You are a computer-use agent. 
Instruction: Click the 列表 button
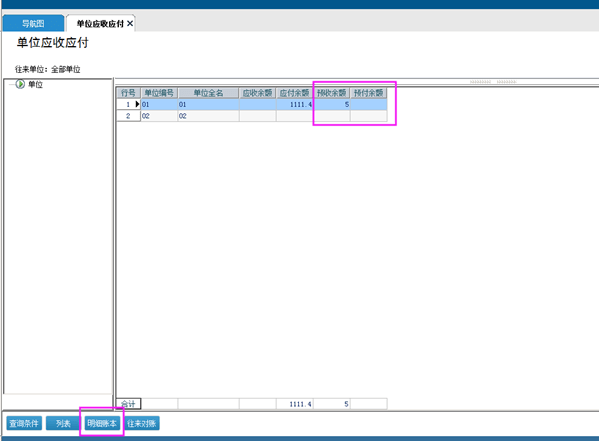coord(63,423)
